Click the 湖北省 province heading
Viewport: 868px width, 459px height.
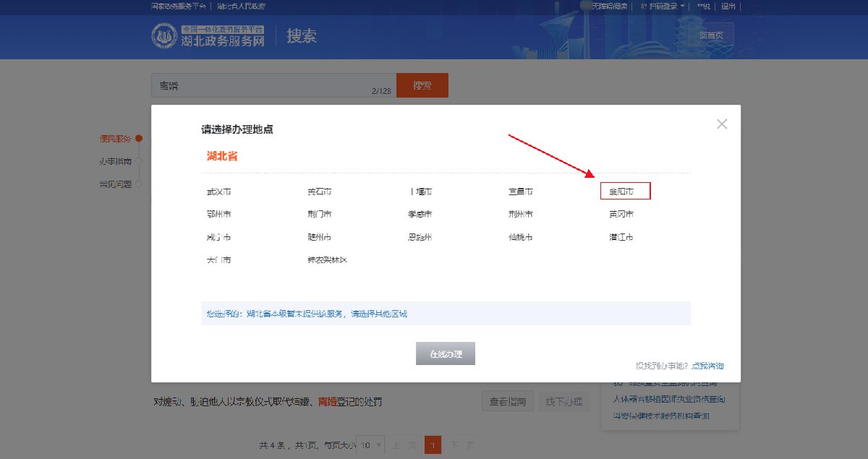(222, 155)
